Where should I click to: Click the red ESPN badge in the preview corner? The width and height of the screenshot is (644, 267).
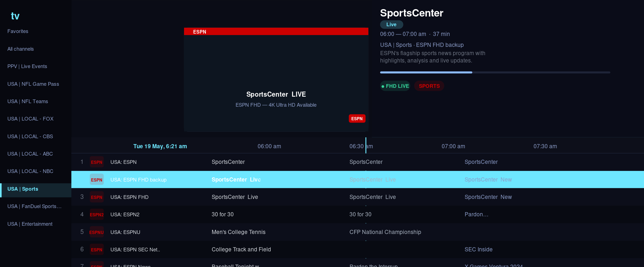pos(357,118)
